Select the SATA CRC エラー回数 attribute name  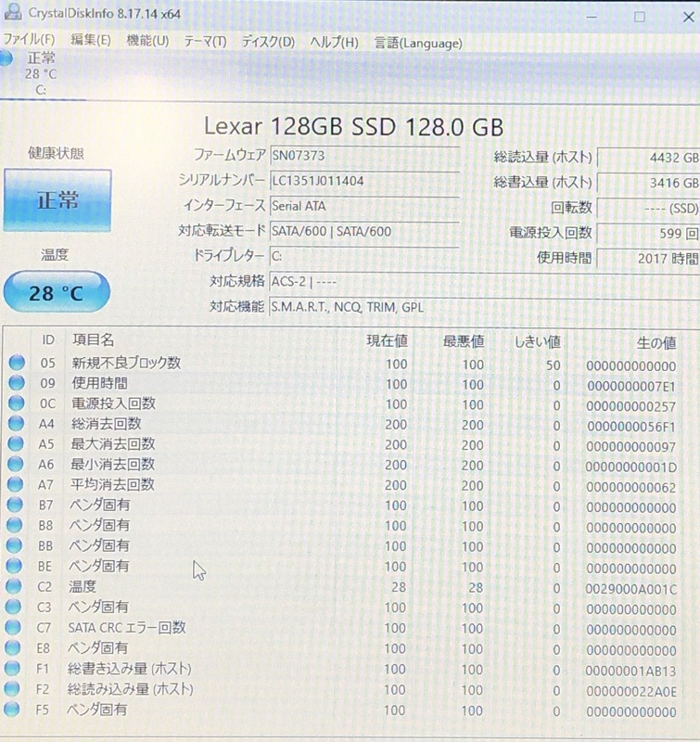pyautogui.click(x=127, y=628)
